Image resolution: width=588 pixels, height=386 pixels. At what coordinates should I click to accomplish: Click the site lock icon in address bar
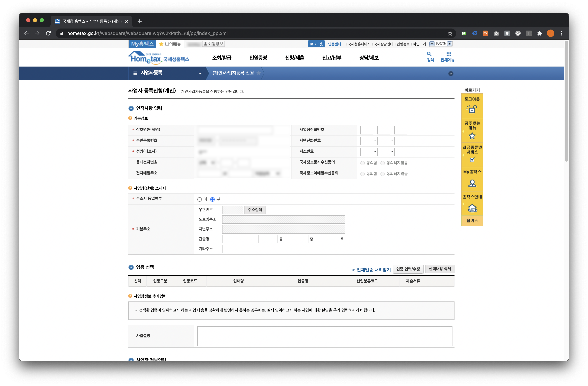click(61, 33)
